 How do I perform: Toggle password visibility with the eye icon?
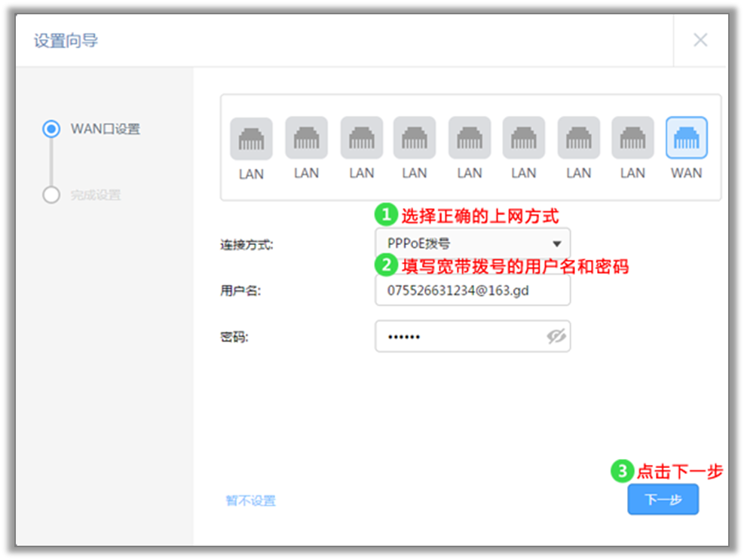click(x=556, y=336)
